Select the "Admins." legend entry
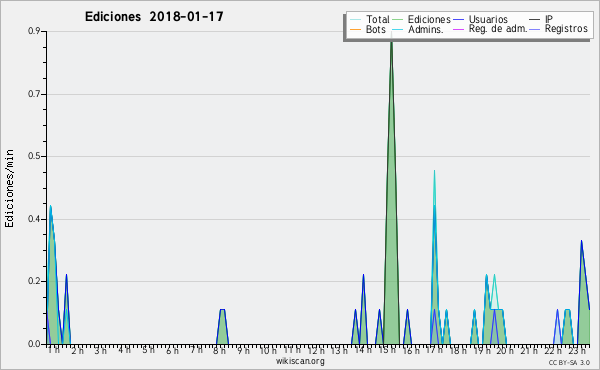 (418, 29)
